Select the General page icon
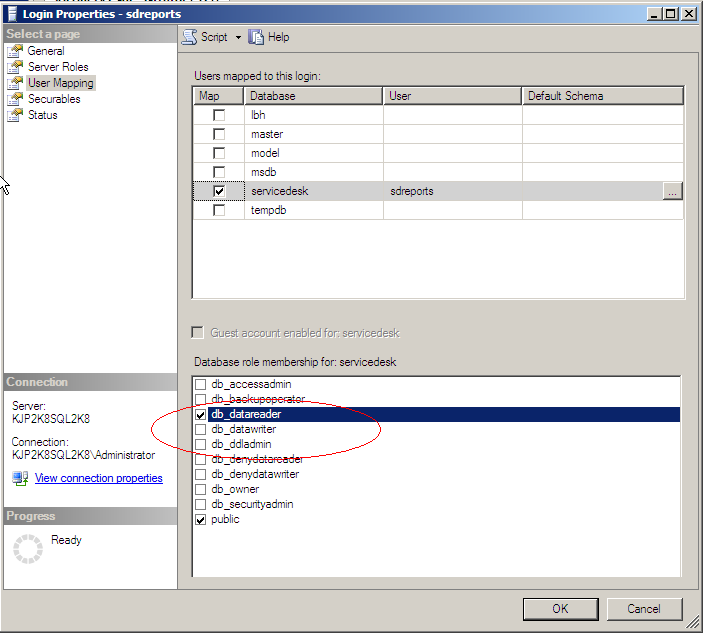This screenshot has width=703, height=633. tap(15, 51)
